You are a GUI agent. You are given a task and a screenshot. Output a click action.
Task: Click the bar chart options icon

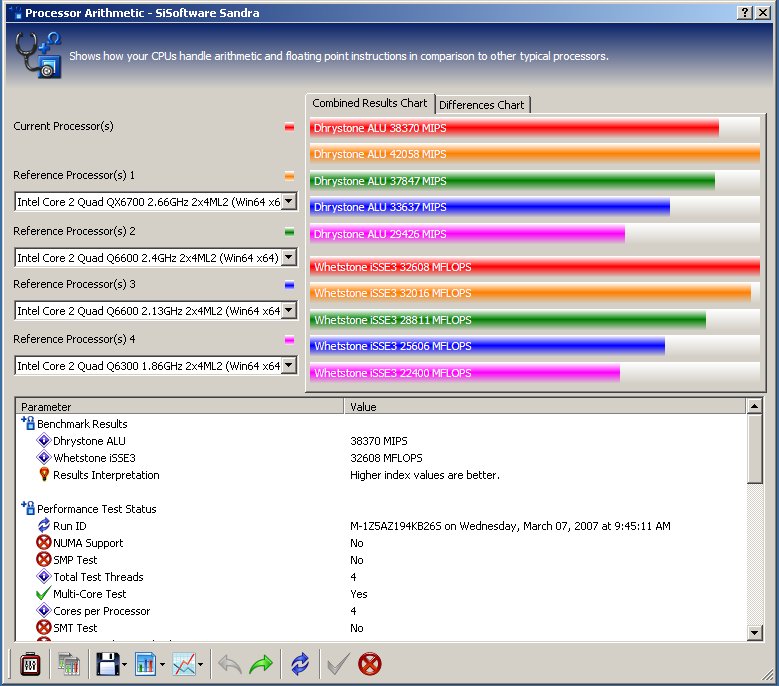[146, 664]
